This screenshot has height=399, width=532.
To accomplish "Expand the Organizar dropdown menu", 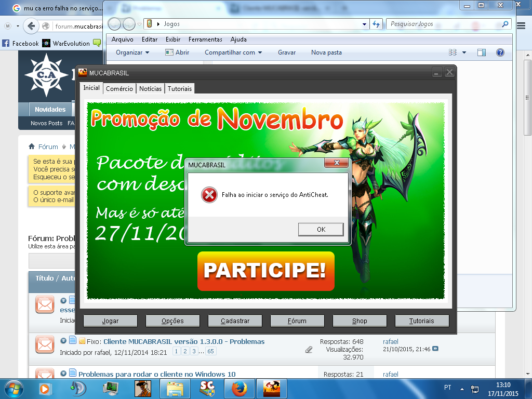I will tap(132, 52).
